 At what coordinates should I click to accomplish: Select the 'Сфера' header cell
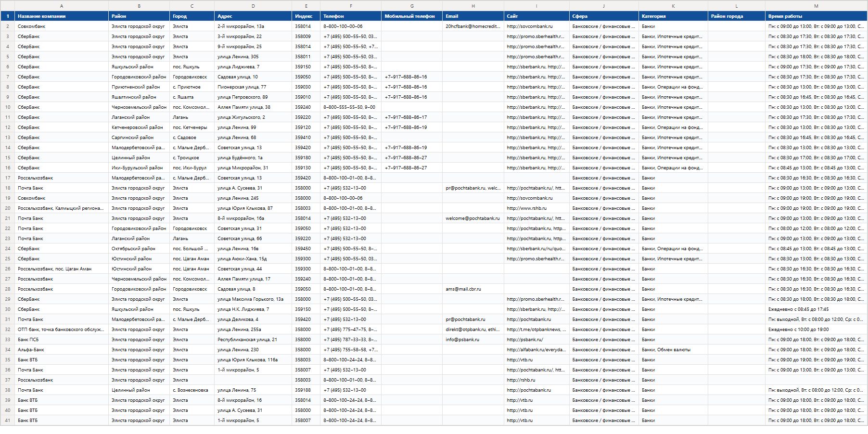pyautogui.click(x=604, y=16)
